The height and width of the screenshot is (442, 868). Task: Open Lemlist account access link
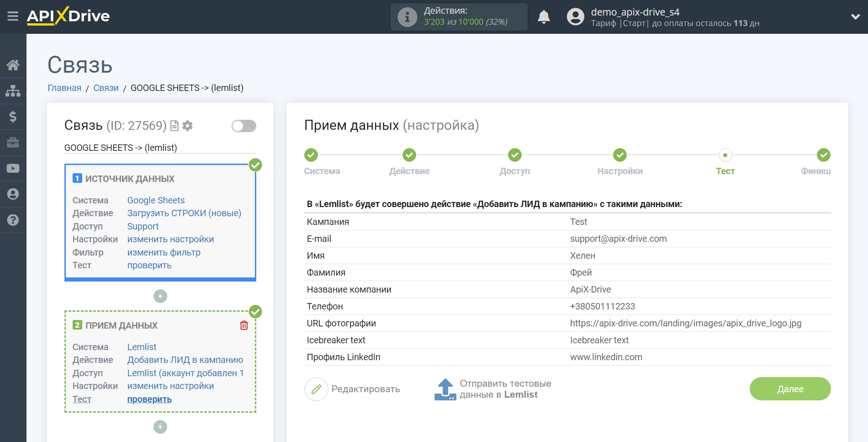(x=185, y=373)
